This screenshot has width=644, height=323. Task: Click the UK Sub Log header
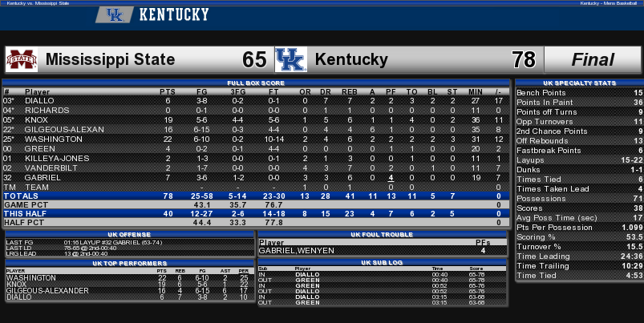point(382,263)
